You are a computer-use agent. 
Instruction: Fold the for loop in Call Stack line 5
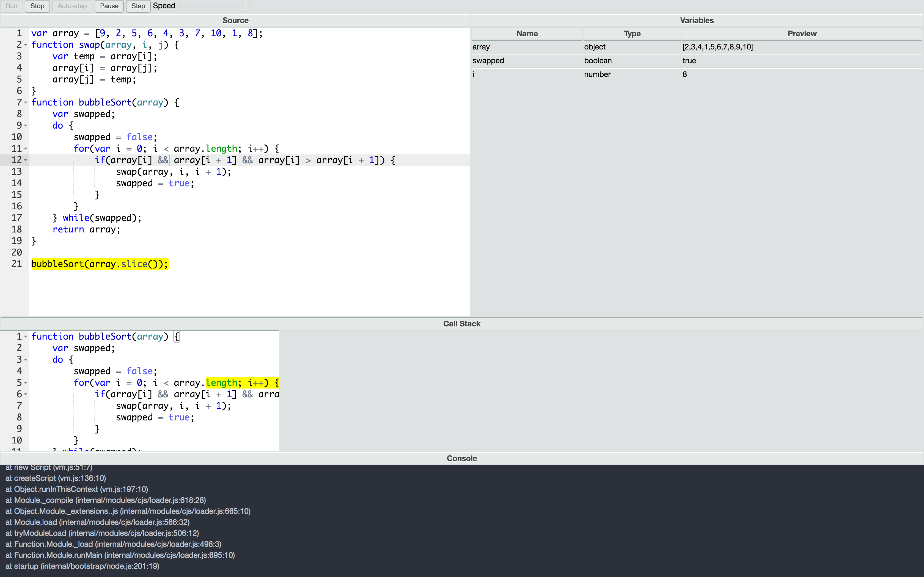[x=26, y=383]
